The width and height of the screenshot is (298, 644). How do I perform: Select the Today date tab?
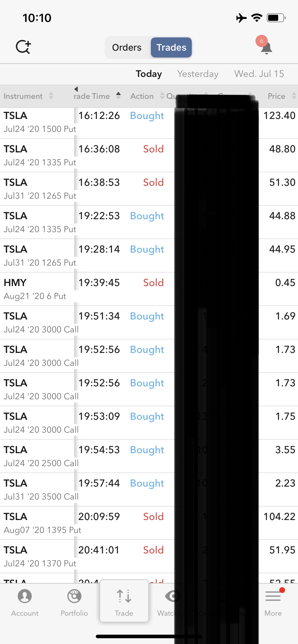pyautogui.click(x=149, y=74)
